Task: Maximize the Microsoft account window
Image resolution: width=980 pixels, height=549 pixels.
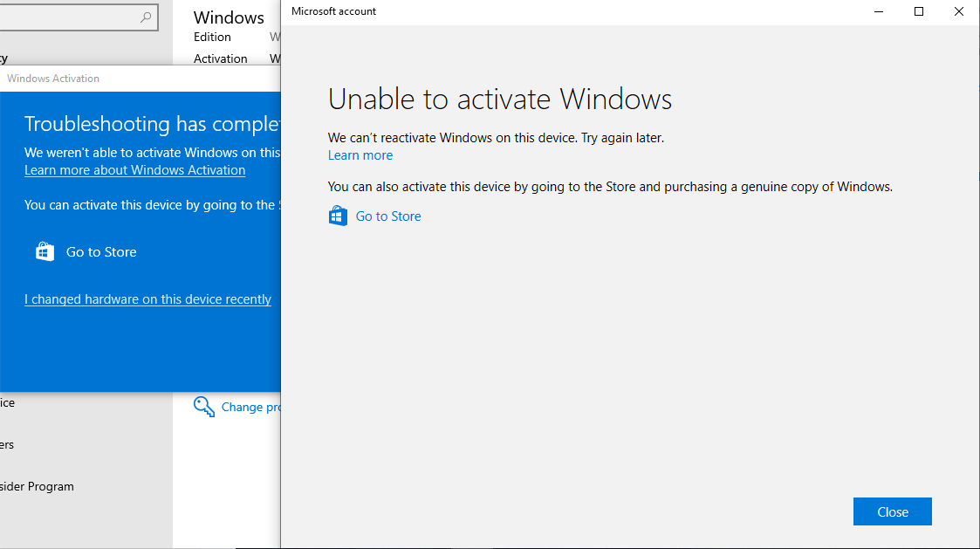Action: point(919,11)
